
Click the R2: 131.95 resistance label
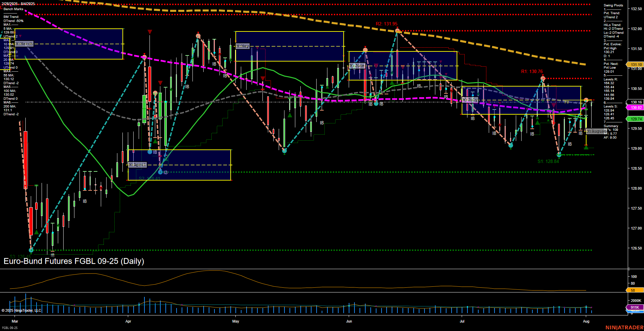[x=387, y=24]
